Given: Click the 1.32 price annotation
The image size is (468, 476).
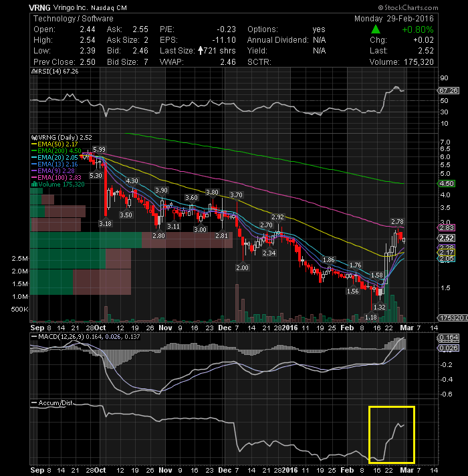Looking at the screenshot, I should point(379,308).
